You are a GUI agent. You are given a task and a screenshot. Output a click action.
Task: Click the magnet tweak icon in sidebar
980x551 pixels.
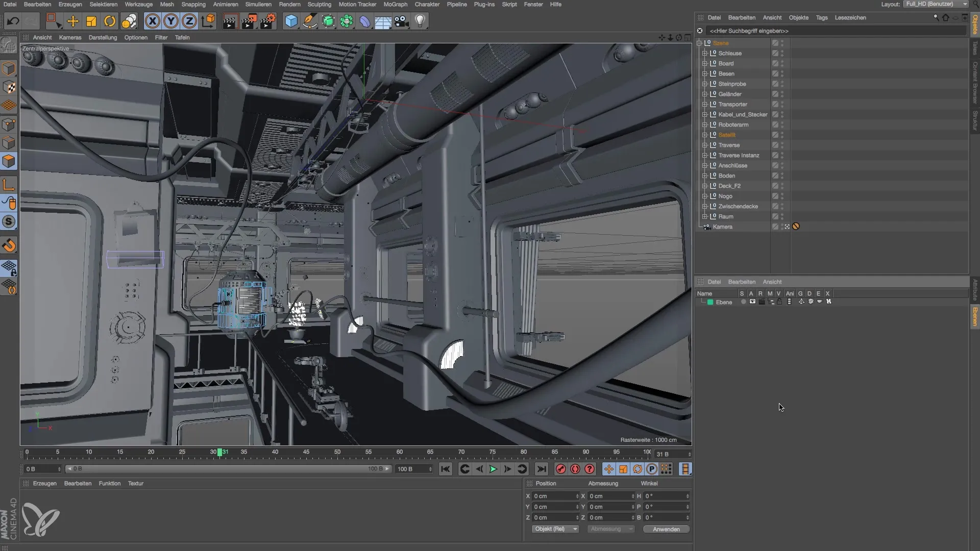pos(9,245)
